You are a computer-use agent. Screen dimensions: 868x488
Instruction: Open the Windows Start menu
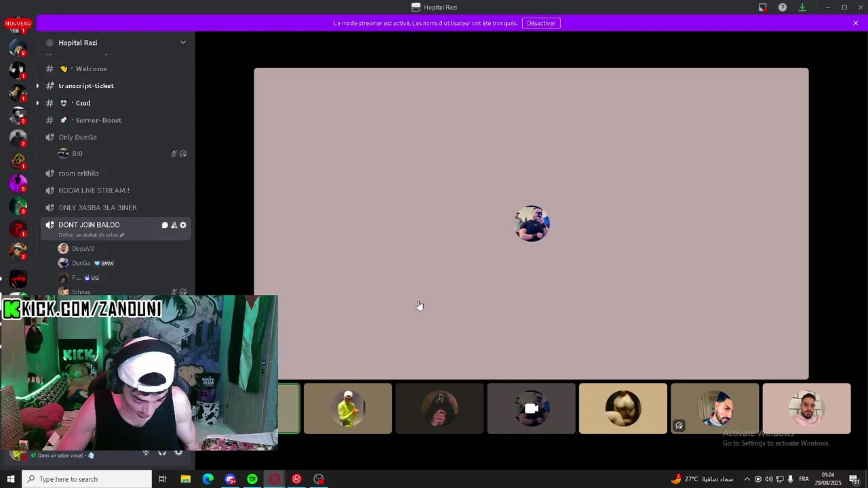pos(11,479)
